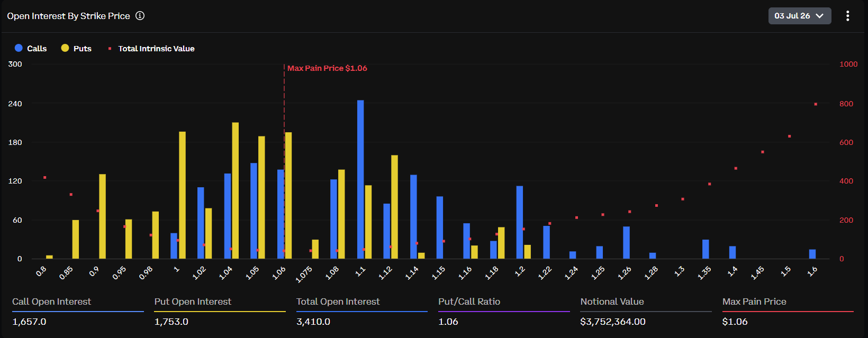Image resolution: width=868 pixels, height=338 pixels.
Task: Click the yellow put bar at strike 1
Action: [182, 195]
